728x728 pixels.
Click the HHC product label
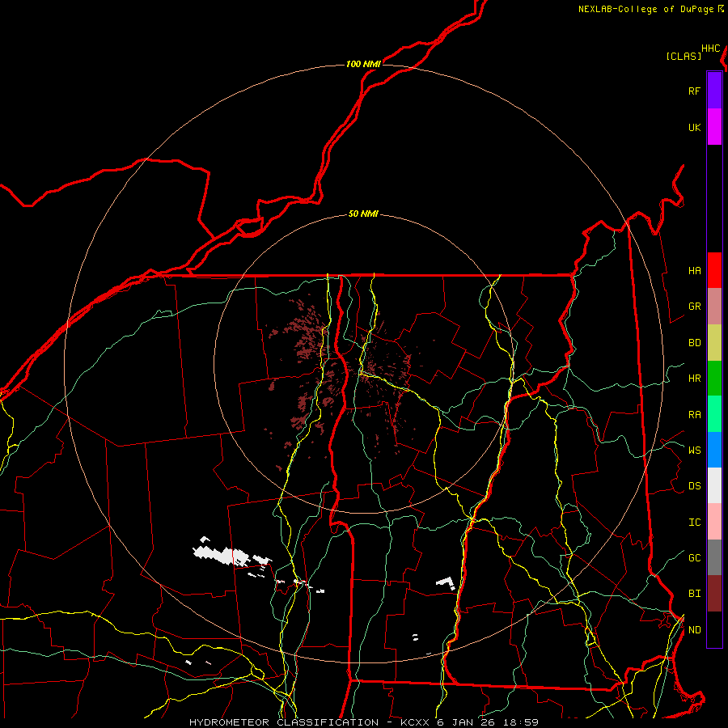(x=711, y=49)
